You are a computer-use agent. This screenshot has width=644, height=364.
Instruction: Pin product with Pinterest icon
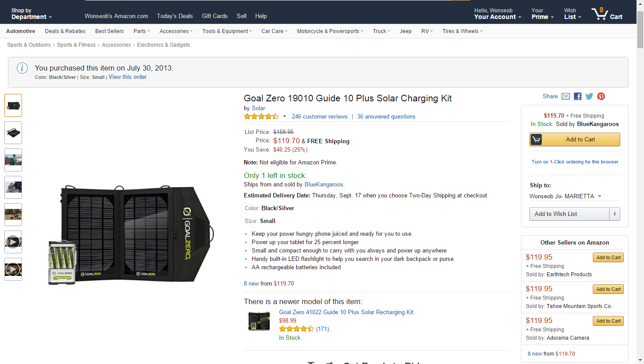(601, 97)
